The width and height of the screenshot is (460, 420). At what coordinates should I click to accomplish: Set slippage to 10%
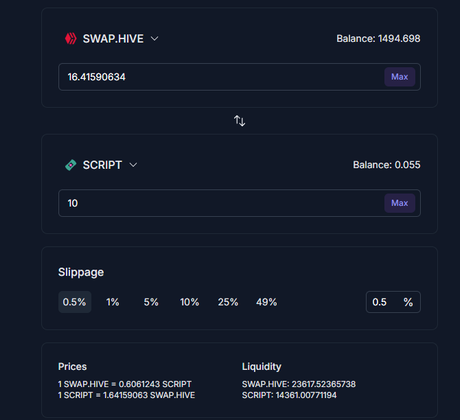tap(189, 302)
